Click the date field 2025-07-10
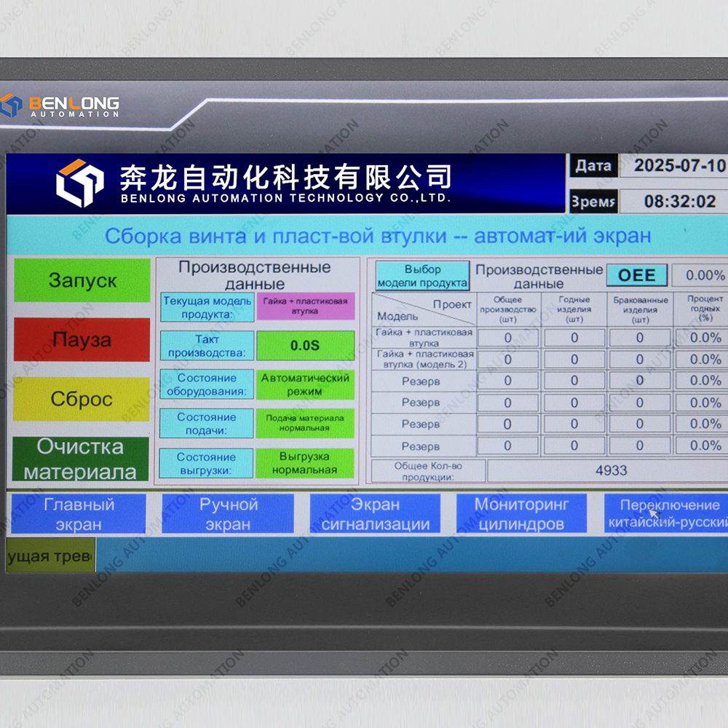 [677, 165]
